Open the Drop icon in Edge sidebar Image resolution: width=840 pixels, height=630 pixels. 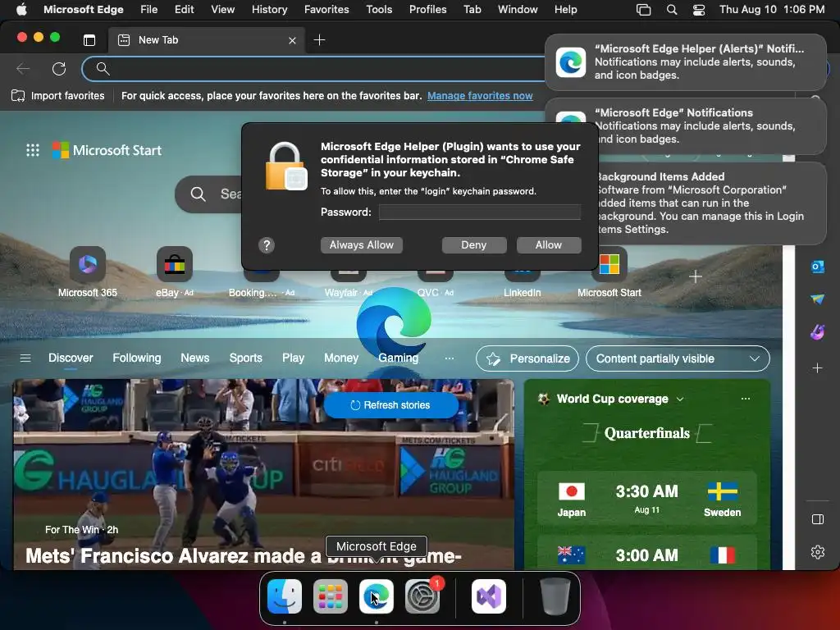[x=818, y=299]
